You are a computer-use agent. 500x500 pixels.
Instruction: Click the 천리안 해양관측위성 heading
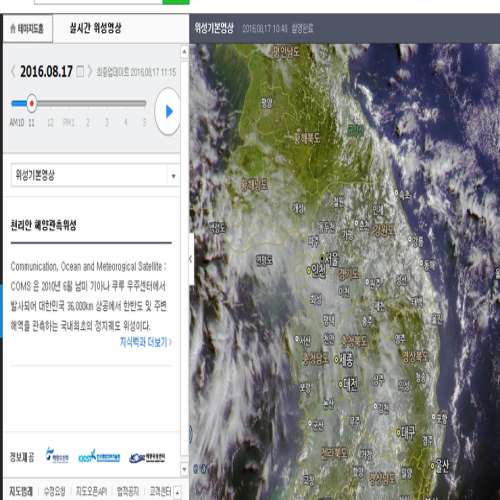44,225
